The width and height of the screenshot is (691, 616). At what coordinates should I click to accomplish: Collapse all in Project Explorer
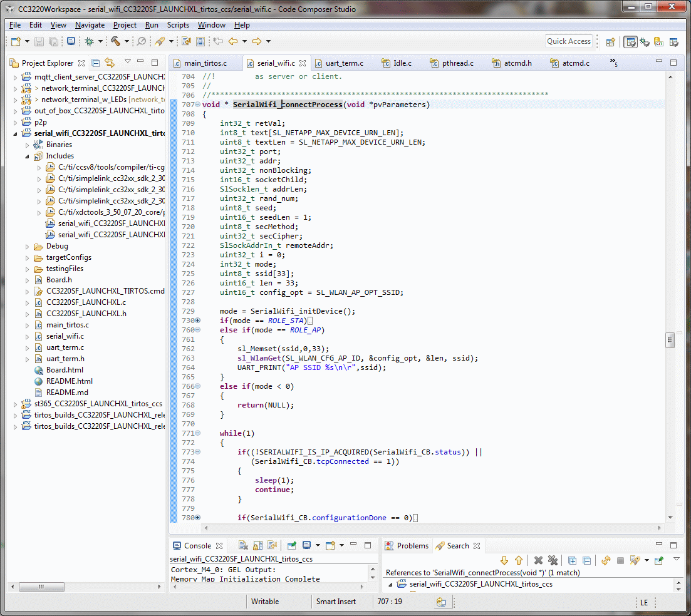click(x=96, y=63)
